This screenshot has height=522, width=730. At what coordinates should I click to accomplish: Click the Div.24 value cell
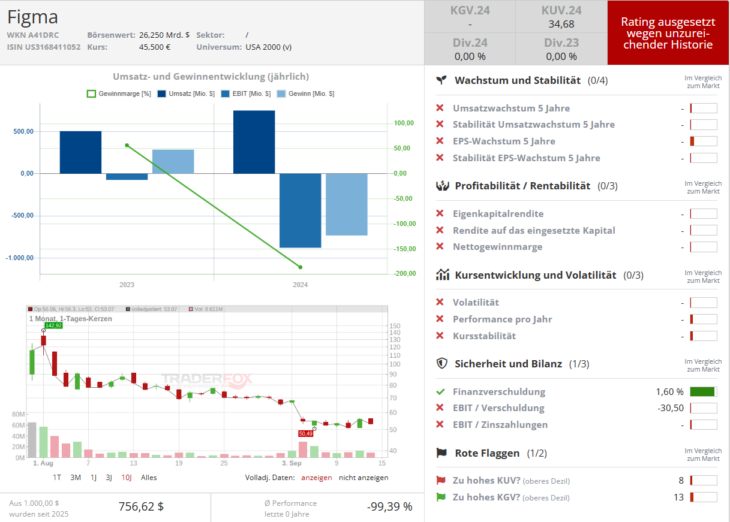click(x=470, y=49)
